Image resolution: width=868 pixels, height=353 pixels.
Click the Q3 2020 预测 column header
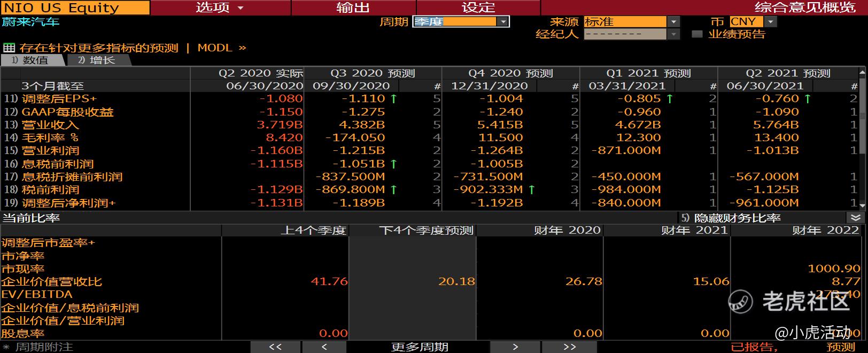point(373,73)
